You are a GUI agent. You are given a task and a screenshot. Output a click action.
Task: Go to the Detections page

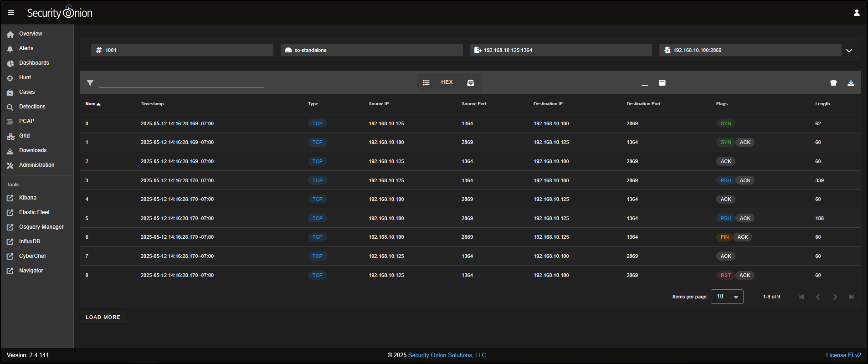coord(32,107)
